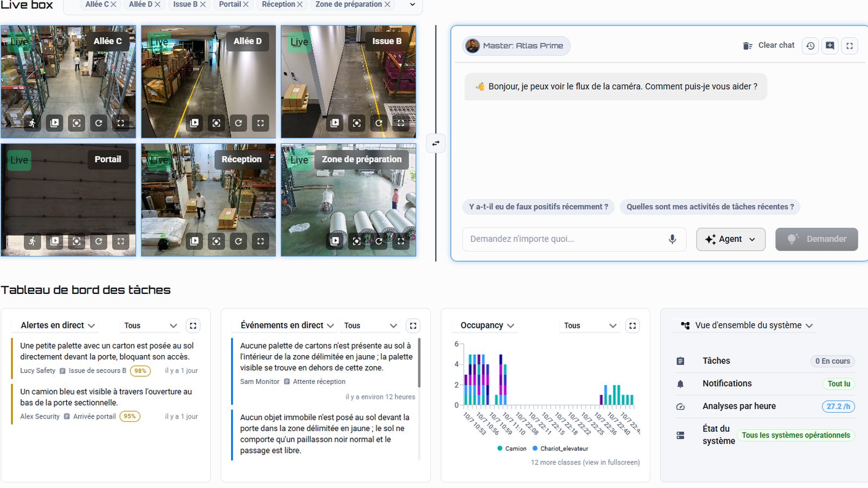This screenshot has height=488, width=868.
Task: Open the camera selection dropdown arrow
Action: coord(412,4)
